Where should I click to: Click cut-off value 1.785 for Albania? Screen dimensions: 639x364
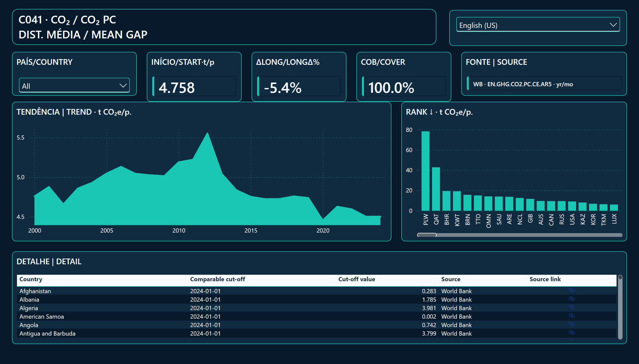[x=429, y=299]
